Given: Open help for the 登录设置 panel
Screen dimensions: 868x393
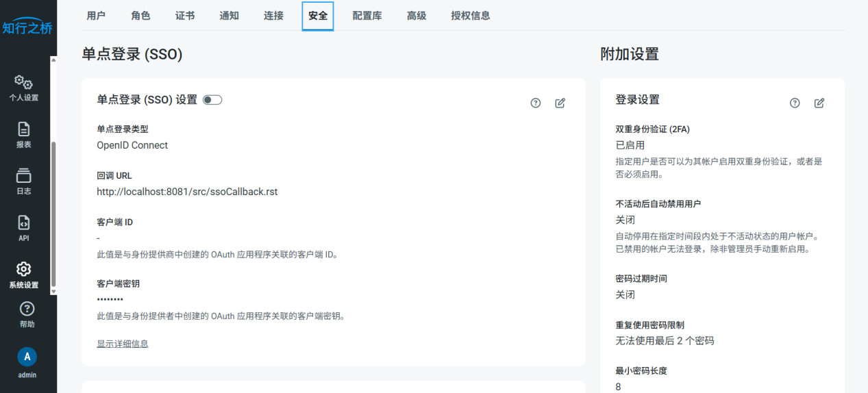Looking at the screenshot, I should point(795,103).
